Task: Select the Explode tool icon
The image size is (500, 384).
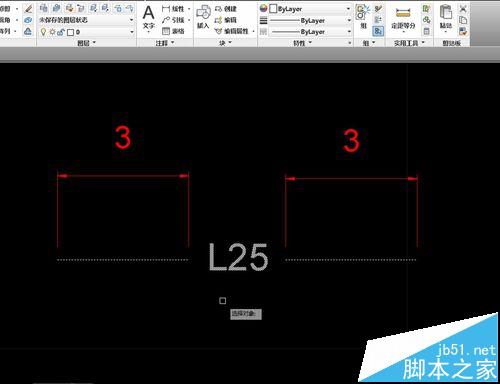Action: tap(28, 20)
